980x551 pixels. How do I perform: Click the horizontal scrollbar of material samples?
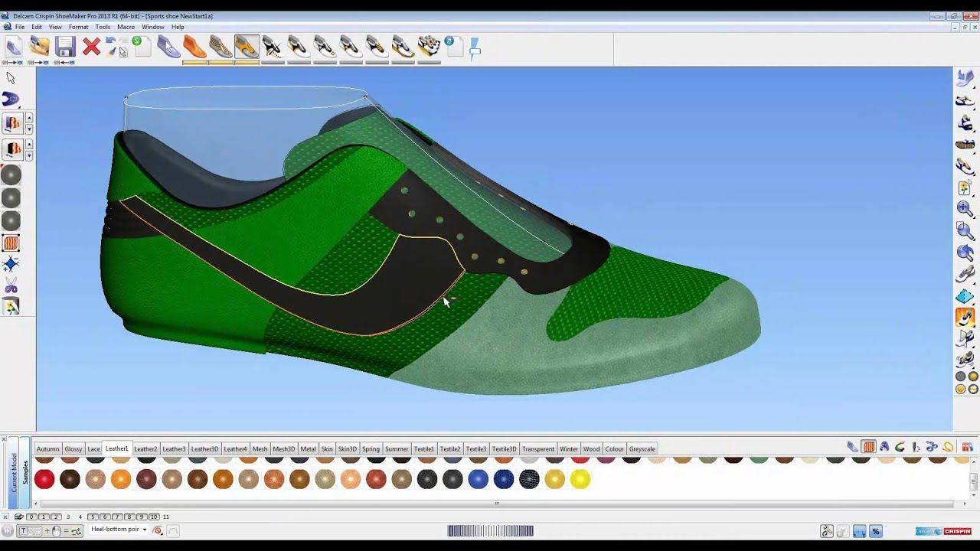pos(496,504)
